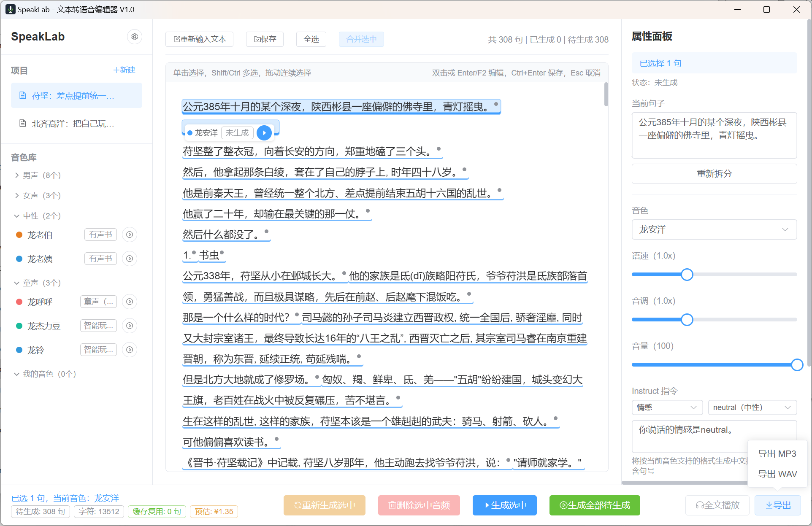The image size is (812, 526).
Task: Preview the 龙杰力豆 voice sample
Action: click(x=130, y=326)
